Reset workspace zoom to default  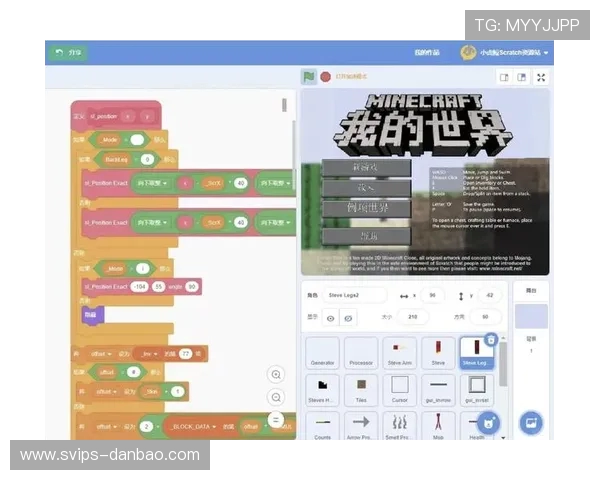276,420
